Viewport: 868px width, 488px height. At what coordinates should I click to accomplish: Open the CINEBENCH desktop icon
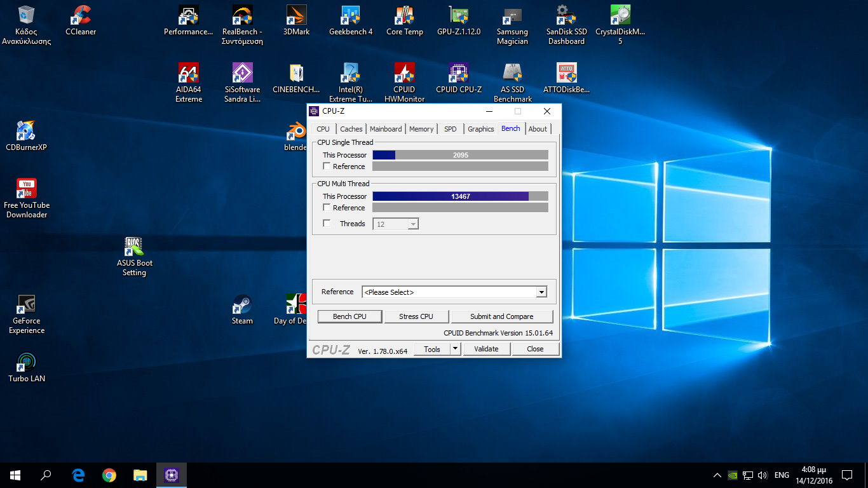pos(296,79)
